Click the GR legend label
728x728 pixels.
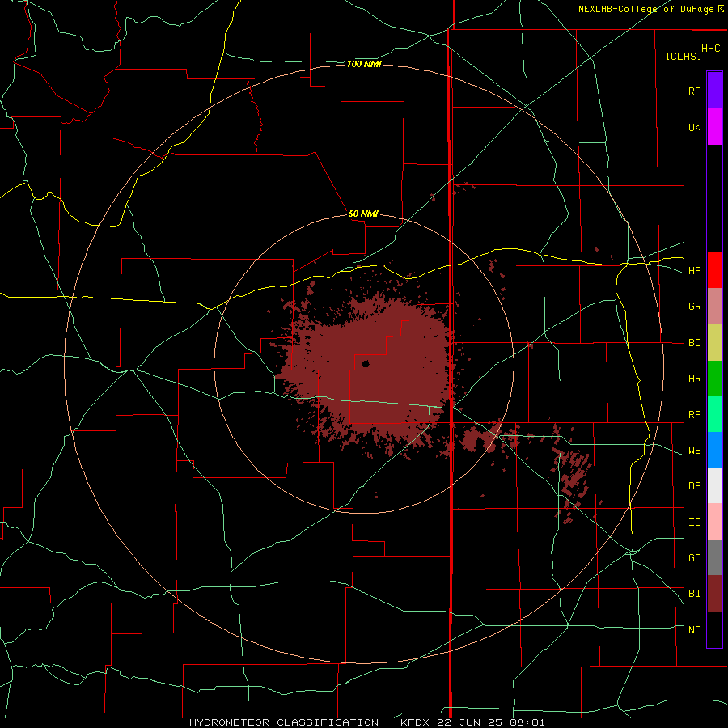point(694,307)
